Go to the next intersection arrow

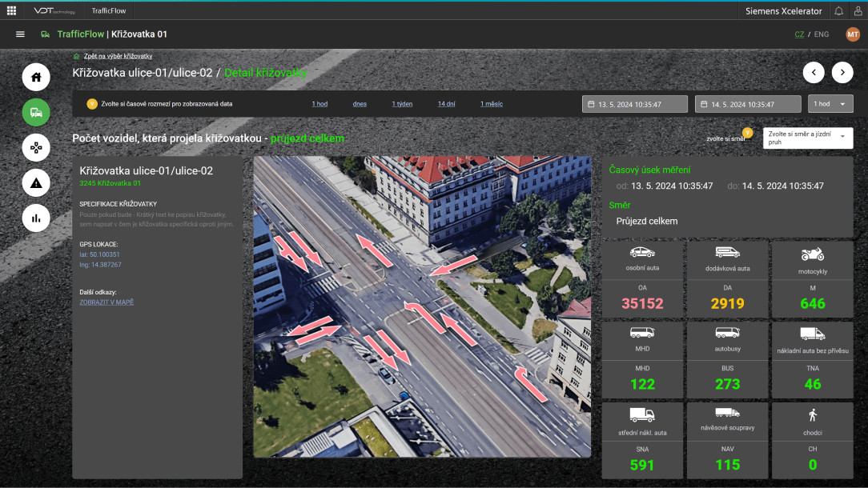(842, 72)
